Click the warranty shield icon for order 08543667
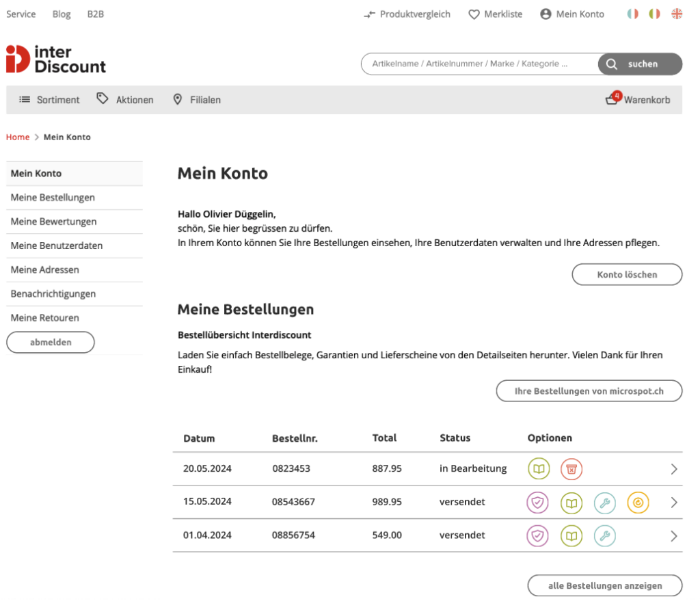This screenshot has height=612, width=700. (x=537, y=503)
